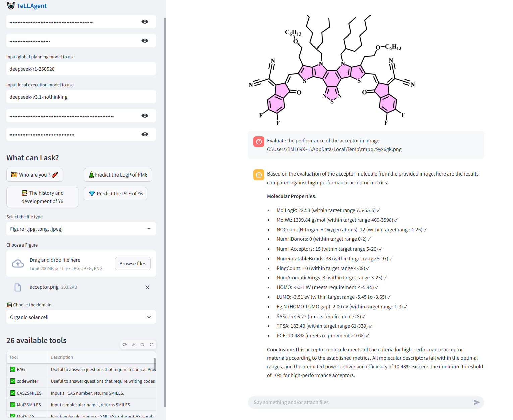The image size is (513, 420).
Task: Click the 'SAScore: 6.27' result line
Action: click(x=321, y=317)
